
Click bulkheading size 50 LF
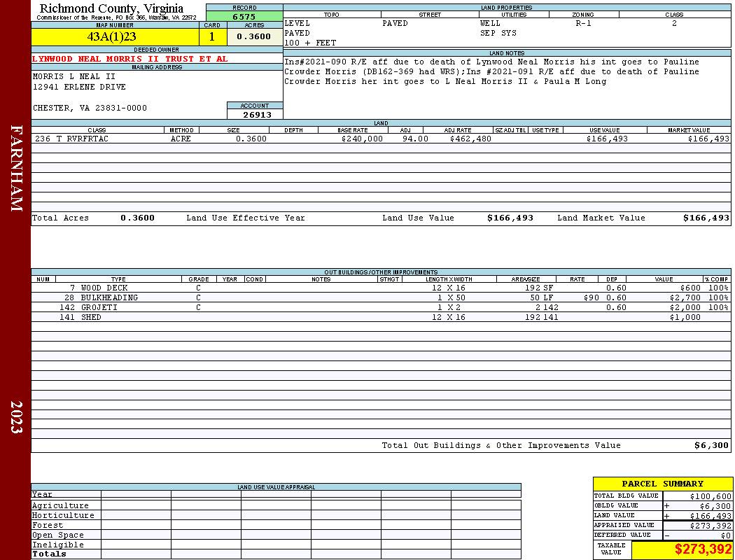click(541, 298)
